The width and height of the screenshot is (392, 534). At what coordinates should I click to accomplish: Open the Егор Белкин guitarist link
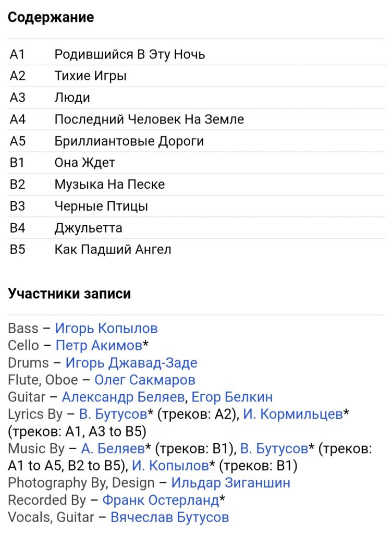tap(232, 397)
